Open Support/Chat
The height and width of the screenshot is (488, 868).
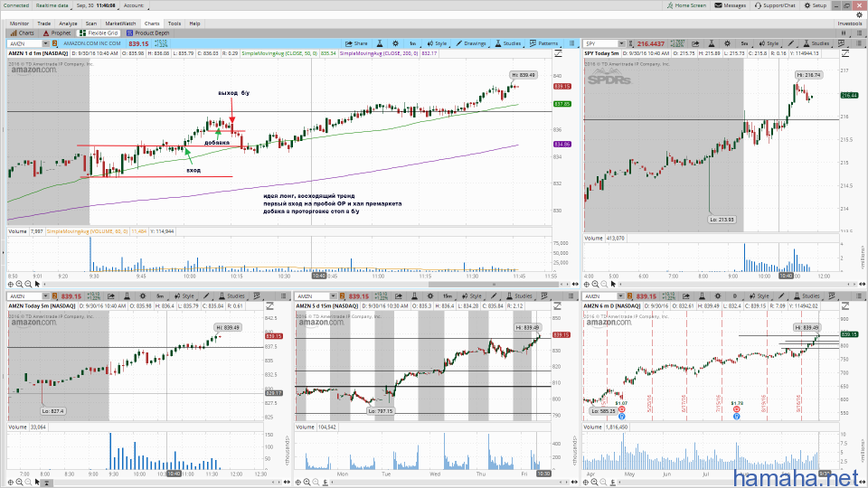pos(775,5)
